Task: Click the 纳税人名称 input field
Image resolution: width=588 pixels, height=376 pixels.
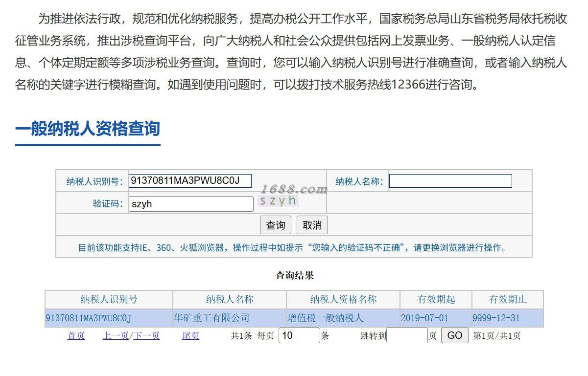Action: (x=450, y=181)
